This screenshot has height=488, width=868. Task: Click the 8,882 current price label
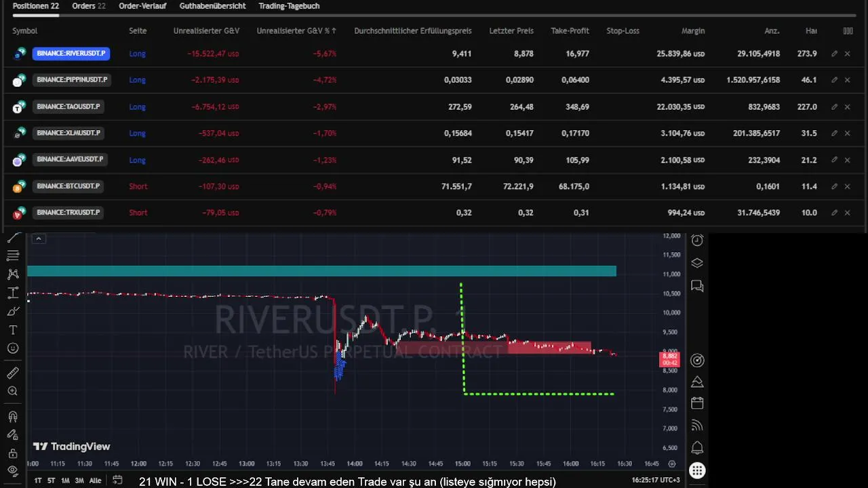click(669, 359)
